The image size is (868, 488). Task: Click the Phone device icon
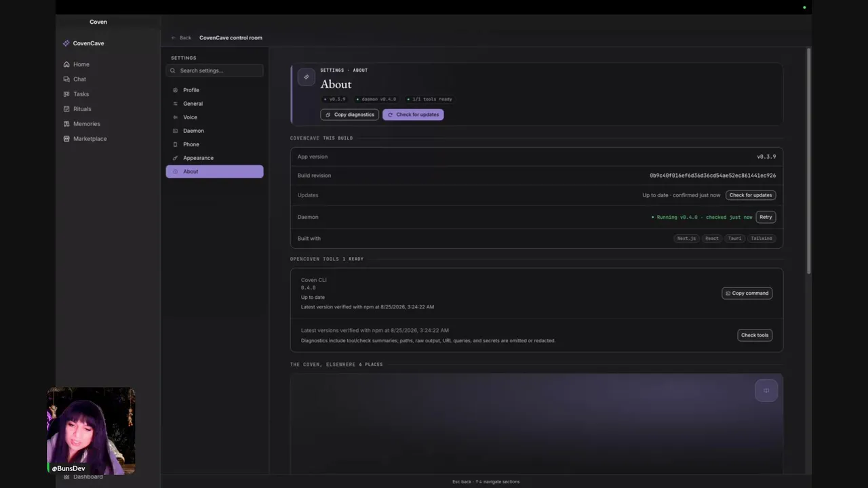176,144
